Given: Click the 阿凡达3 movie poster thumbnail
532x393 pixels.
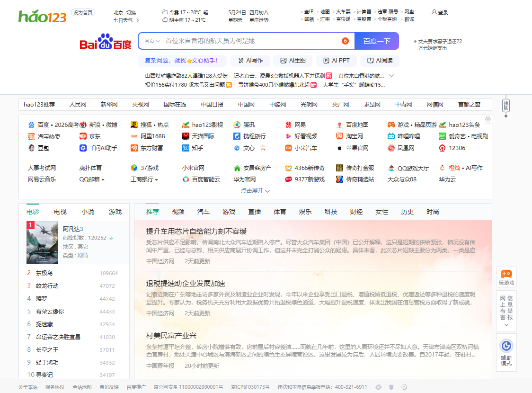Looking at the screenshot, I should [x=43, y=242].
